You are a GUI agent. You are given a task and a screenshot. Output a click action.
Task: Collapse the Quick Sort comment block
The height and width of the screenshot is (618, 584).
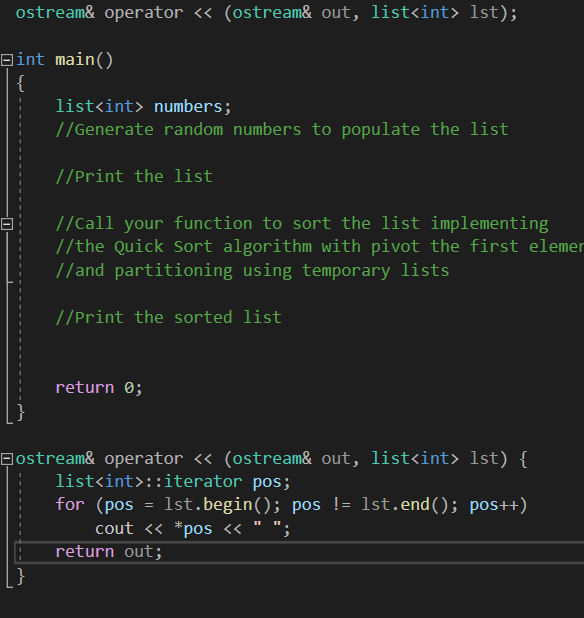pos(7,224)
